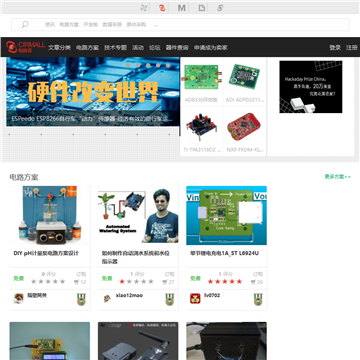Image resolution: width=360 pixels, height=360 pixels.
Task: Click the medal badge in the xiao12mao row
Action: [x=170, y=299]
